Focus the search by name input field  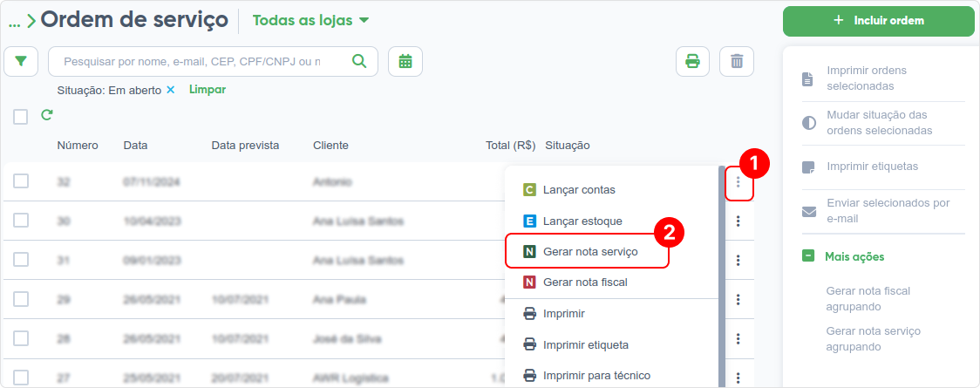(x=193, y=61)
